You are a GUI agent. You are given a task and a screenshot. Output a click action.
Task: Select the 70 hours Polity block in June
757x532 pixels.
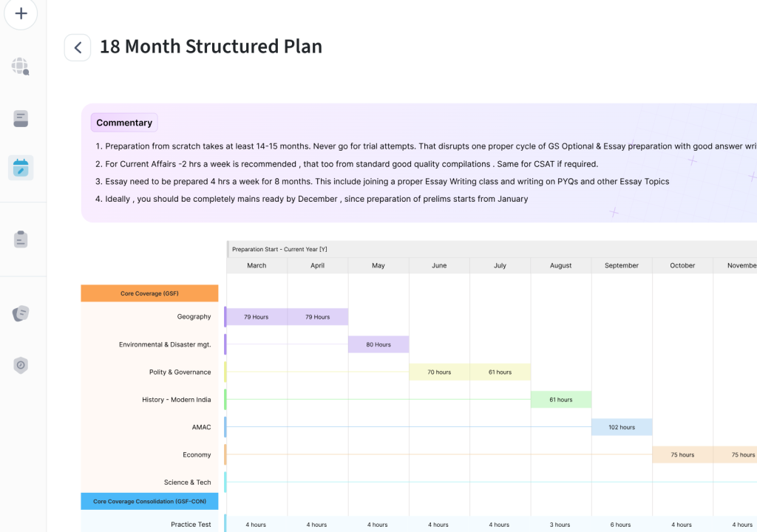coord(439,372)
